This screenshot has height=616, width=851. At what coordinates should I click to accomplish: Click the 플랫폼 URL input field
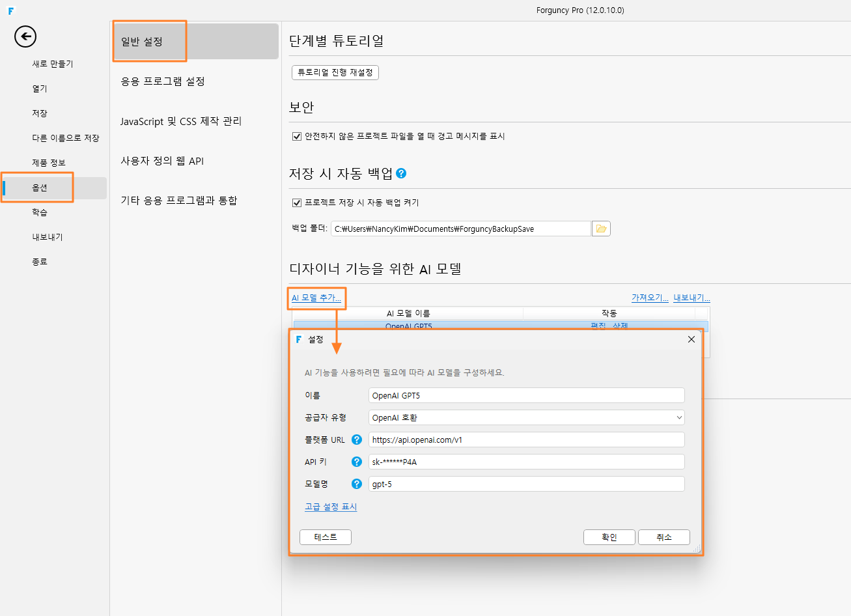pyautogui.click(x=527, y=440)
